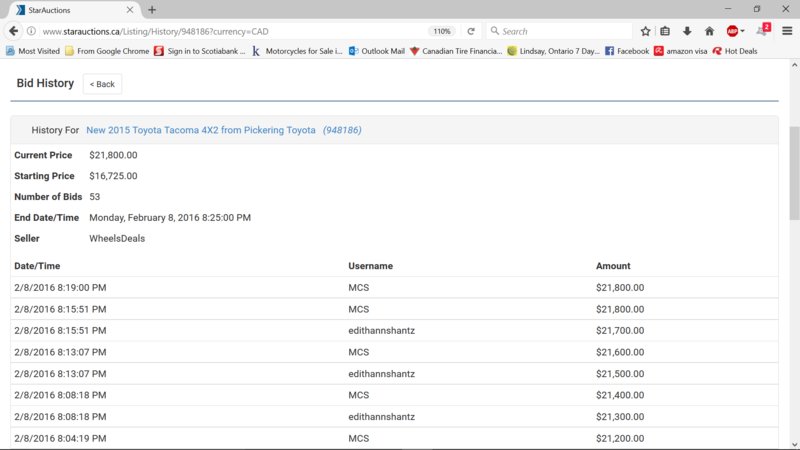Click the Date/Time column header

pos(37,266)
